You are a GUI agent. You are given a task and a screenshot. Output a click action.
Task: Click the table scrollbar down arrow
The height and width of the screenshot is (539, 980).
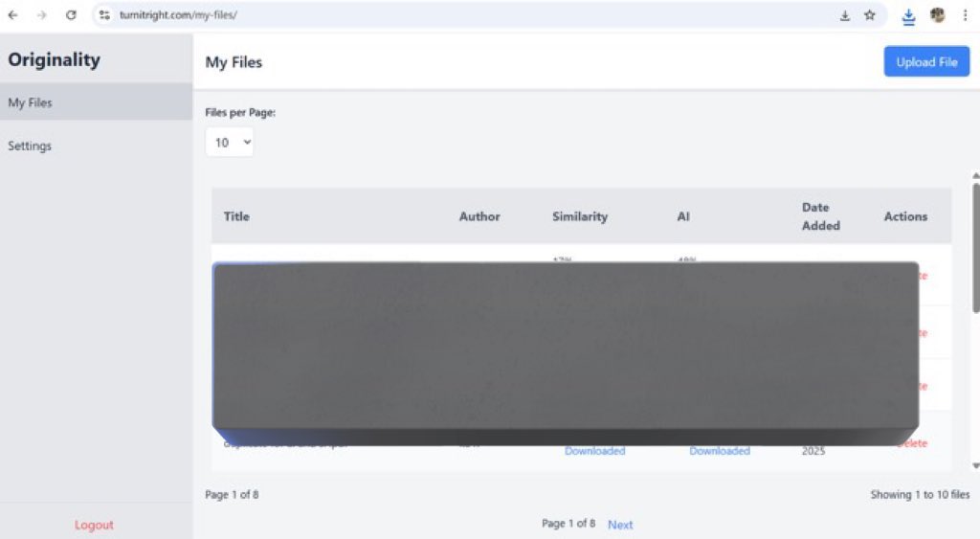tap(975, 466)
